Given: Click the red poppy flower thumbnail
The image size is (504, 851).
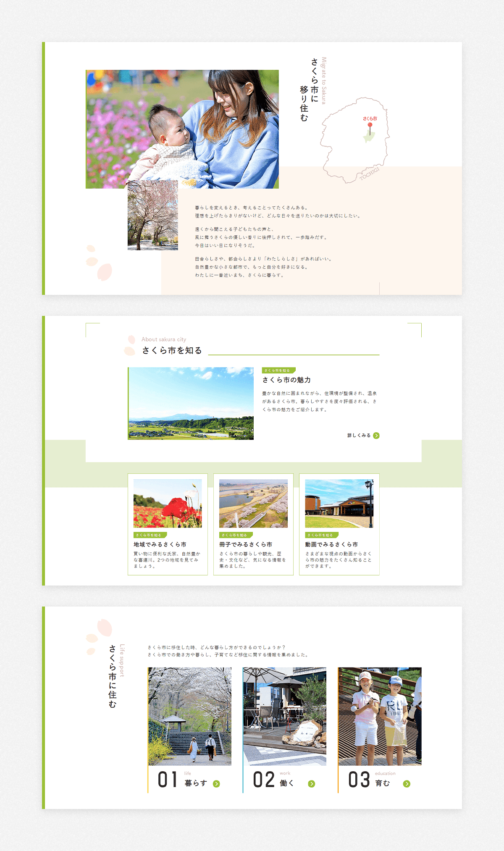Looking at the screenshot, I should 168,504.
